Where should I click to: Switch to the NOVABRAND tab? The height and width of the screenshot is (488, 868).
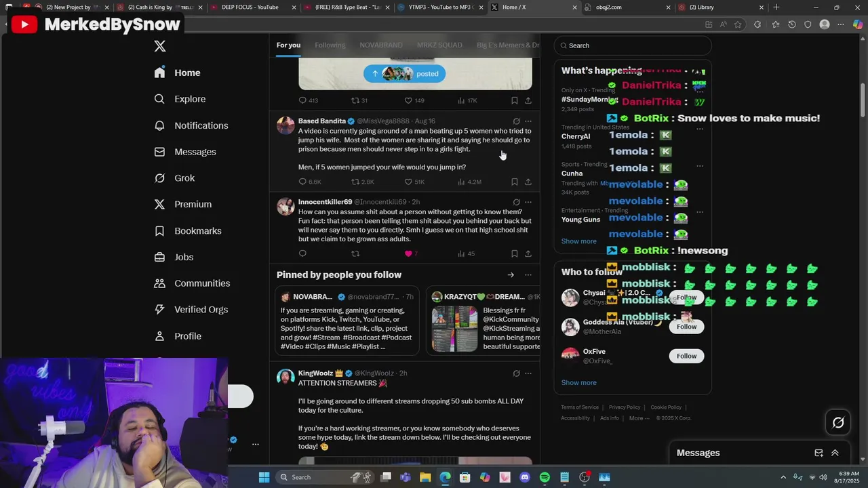click(x=380, y=45)
